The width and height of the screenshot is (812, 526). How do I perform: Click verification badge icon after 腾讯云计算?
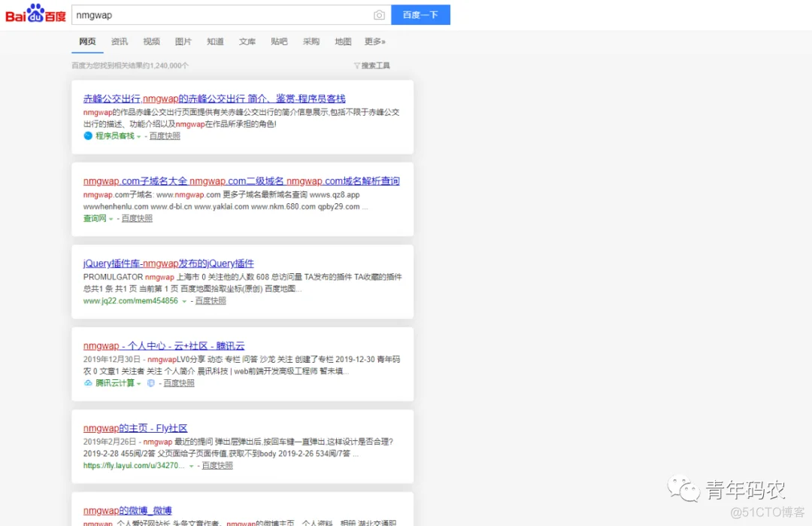click(150, 383)
